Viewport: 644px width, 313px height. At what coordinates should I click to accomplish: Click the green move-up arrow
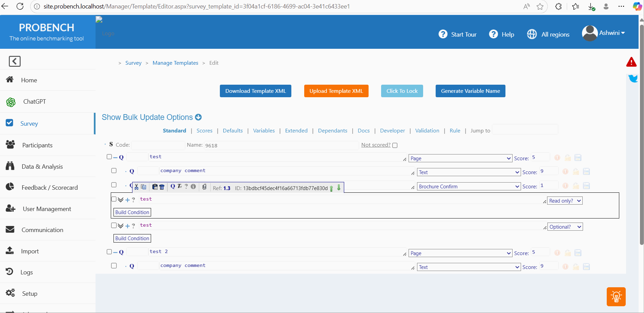(x=331, y=188)
